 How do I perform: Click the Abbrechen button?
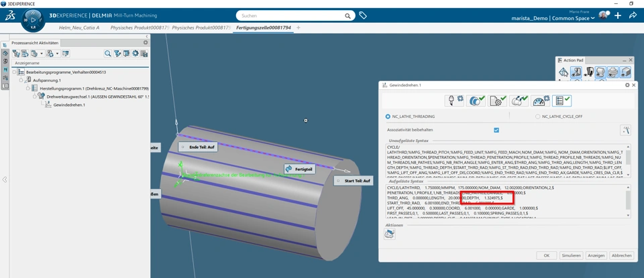621,255
